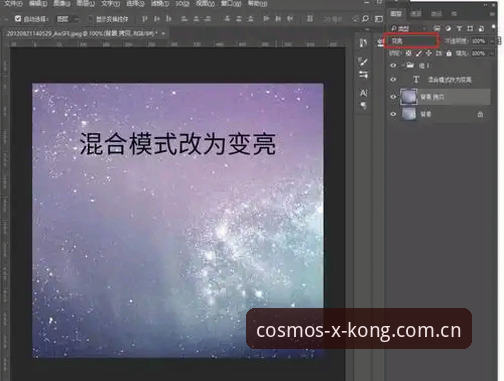Select the text layer T icon
504x381 pixels.
pyautogui.click(x=416, y=79)
